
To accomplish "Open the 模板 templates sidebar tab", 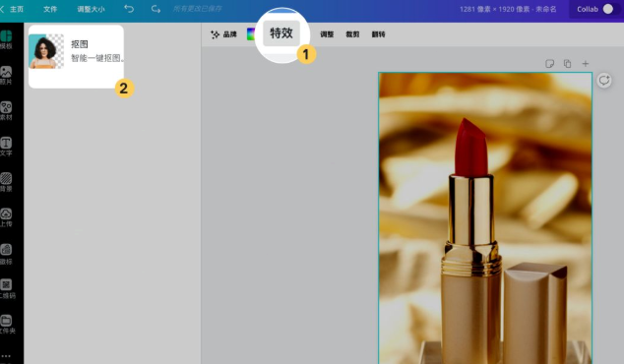I will pos(6,39).
